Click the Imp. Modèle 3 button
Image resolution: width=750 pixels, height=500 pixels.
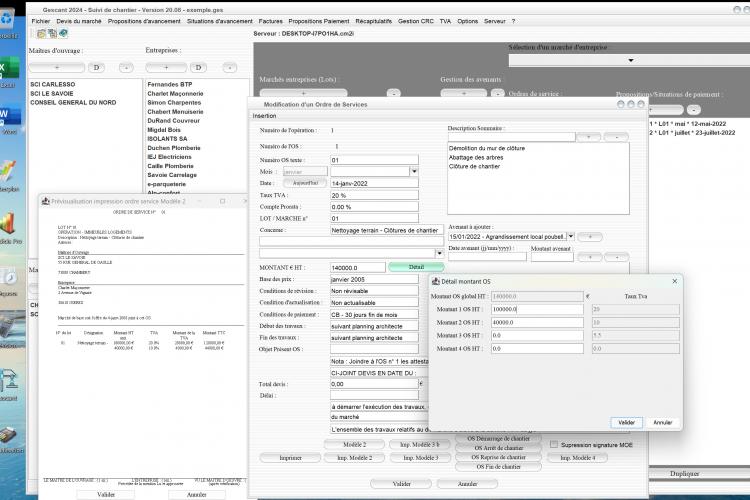pos(420,458)
